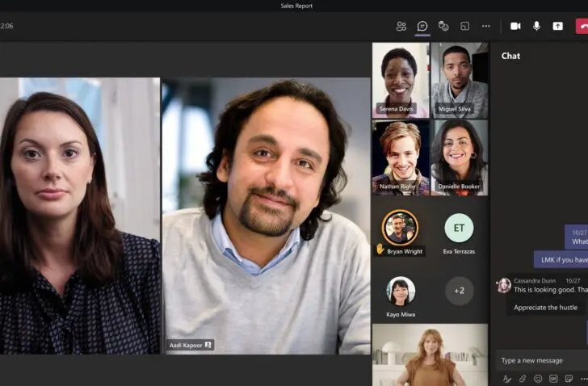Viewport: 588px width, 386px height.
Task: Mute the microphone
Action: pos(536,26)
